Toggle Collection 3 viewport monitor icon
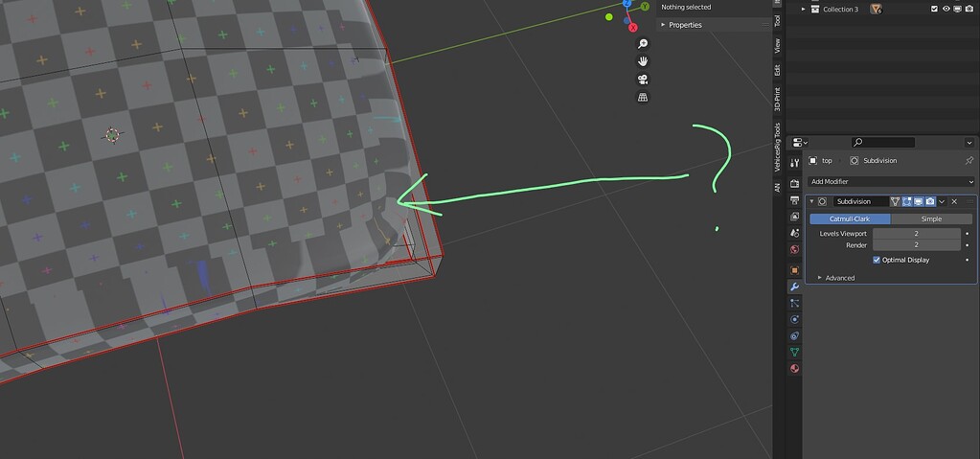This screenshot has width=980, height=459. click(958, 9)
